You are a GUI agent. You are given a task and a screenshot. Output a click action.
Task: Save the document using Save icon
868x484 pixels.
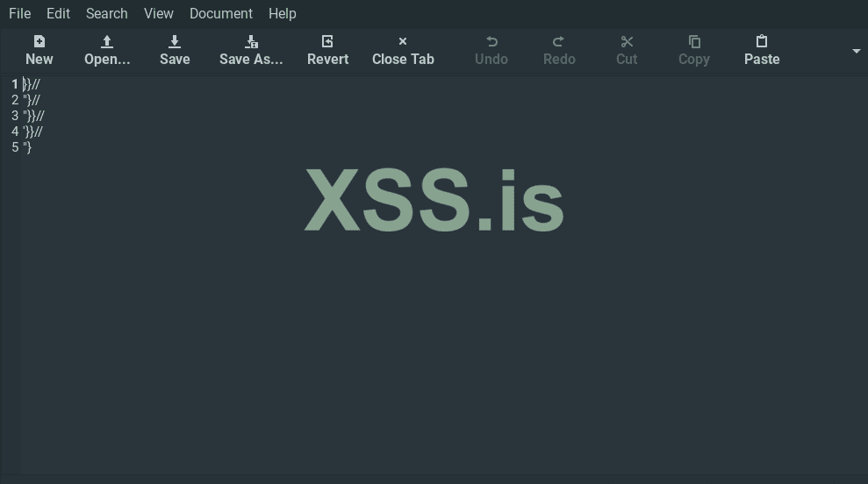(x=175, y=41)
